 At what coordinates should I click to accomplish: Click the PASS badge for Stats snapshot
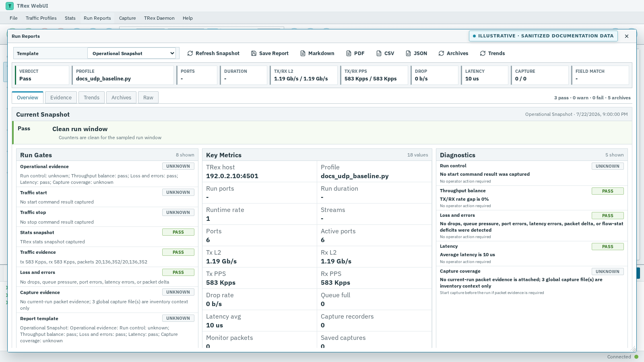(x=178, y=232)
